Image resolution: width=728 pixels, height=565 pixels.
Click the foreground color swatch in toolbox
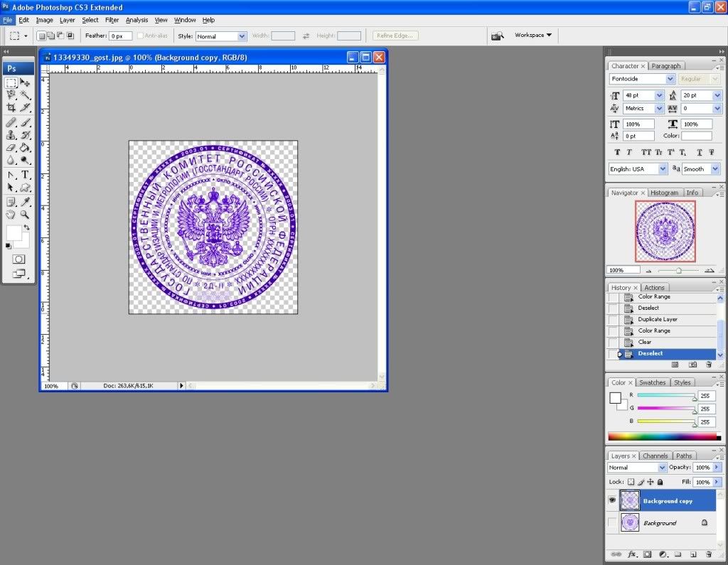tap(13, 233)
